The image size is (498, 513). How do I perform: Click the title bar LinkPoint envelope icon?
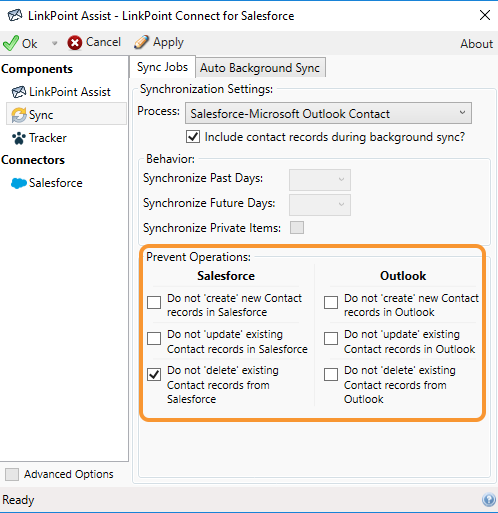pos(15,15)
